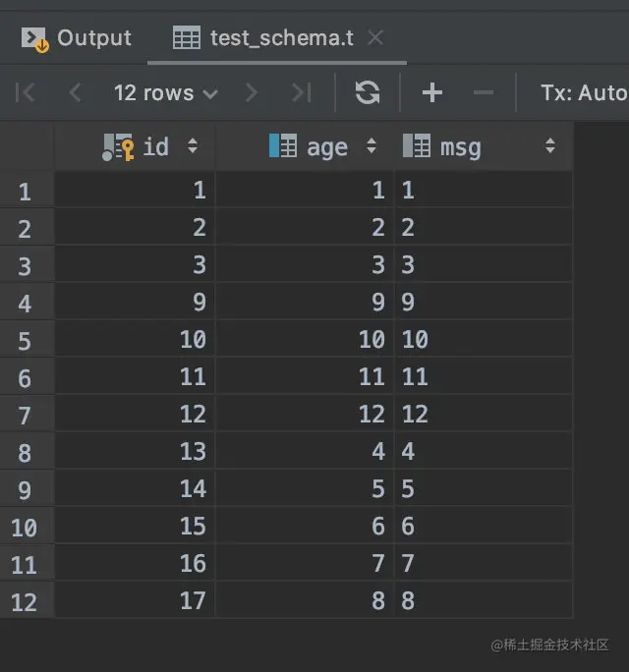The image size is (629, 672).
Task: Go to the next page of rows
Action: (252, 92)
